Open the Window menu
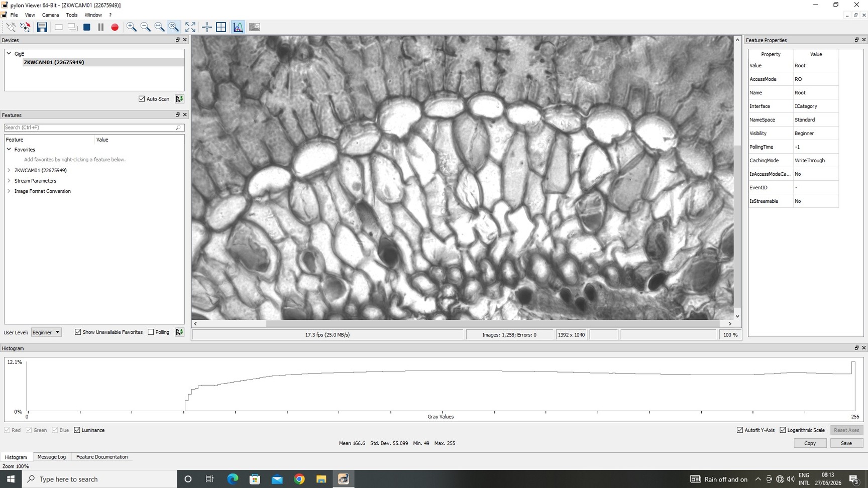Viewport: 868px width, 488px height. pyautogui.click(x=93, y=15)
